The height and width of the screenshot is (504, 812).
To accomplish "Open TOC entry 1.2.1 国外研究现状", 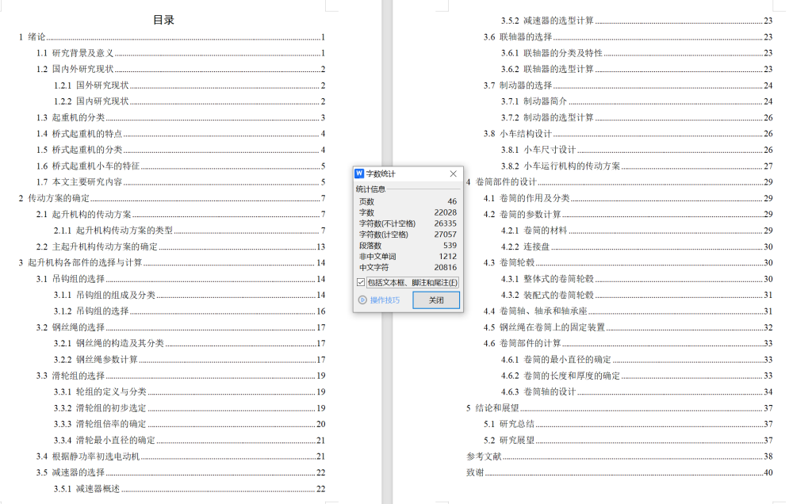I will pos(101,85).
